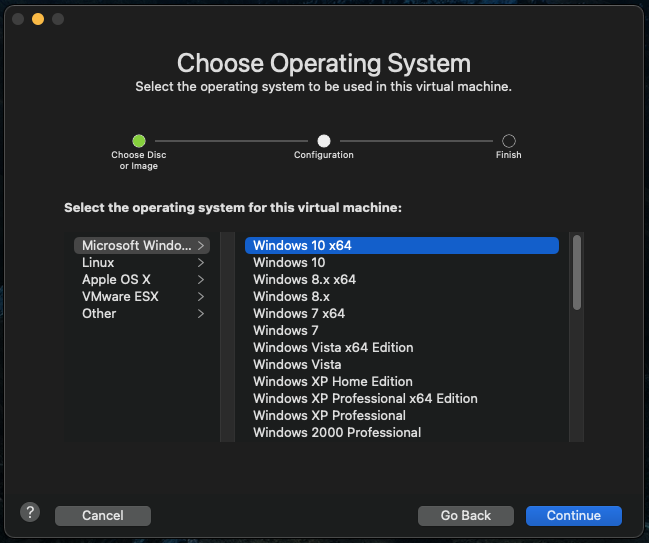The image size is (649, 543).
Task: Expand chevron next to VMware ESX
Action: point(201,296)
